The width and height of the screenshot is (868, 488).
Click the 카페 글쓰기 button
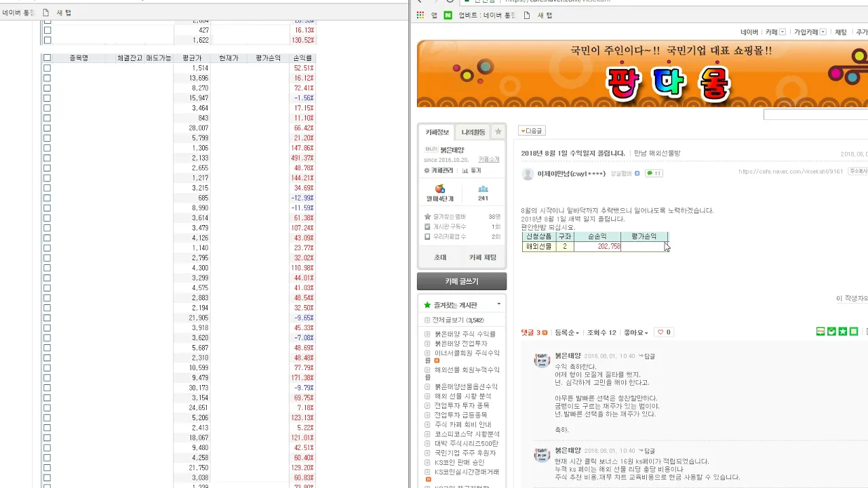coord(462,281)
